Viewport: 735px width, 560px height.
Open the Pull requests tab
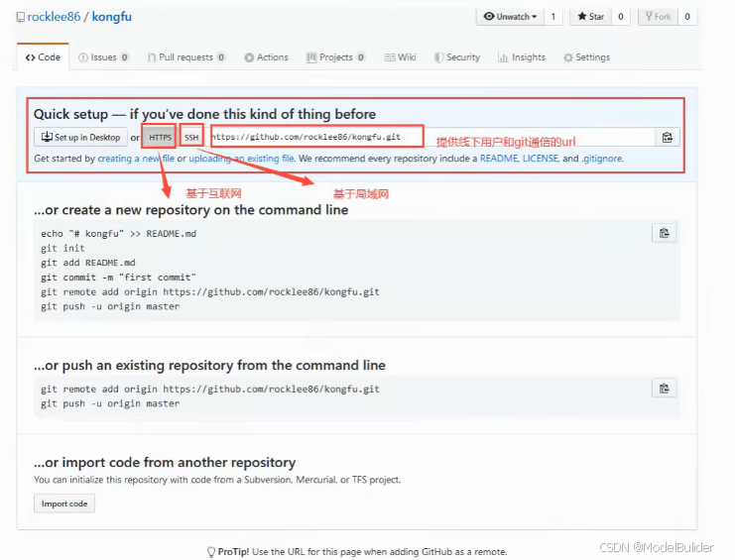(186, 57)
